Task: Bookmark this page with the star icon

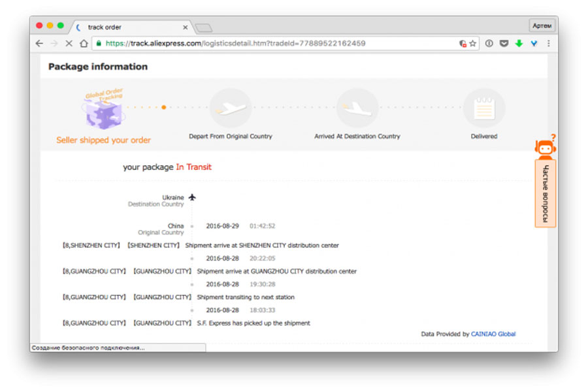Action: [x=473, y=44]
